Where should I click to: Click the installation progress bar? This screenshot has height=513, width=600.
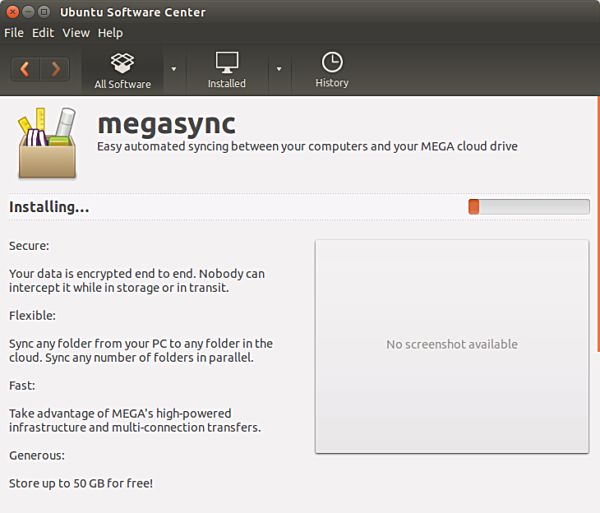(529, 207)
